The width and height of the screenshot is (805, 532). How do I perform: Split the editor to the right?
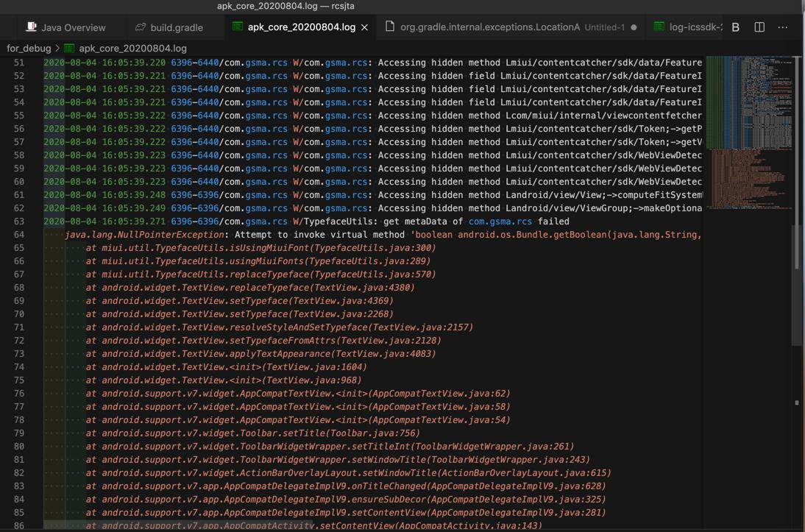759,27
